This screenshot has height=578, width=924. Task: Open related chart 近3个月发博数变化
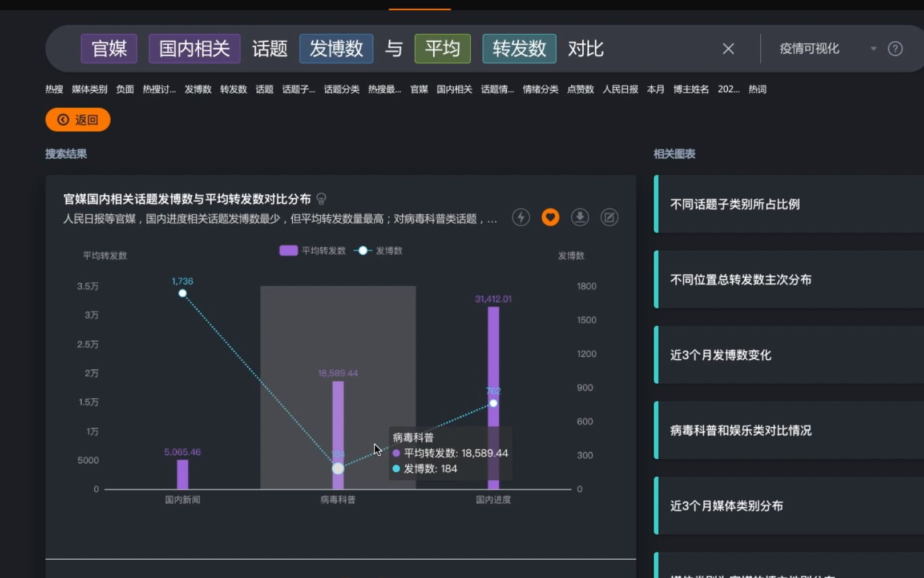pos(789,355)
